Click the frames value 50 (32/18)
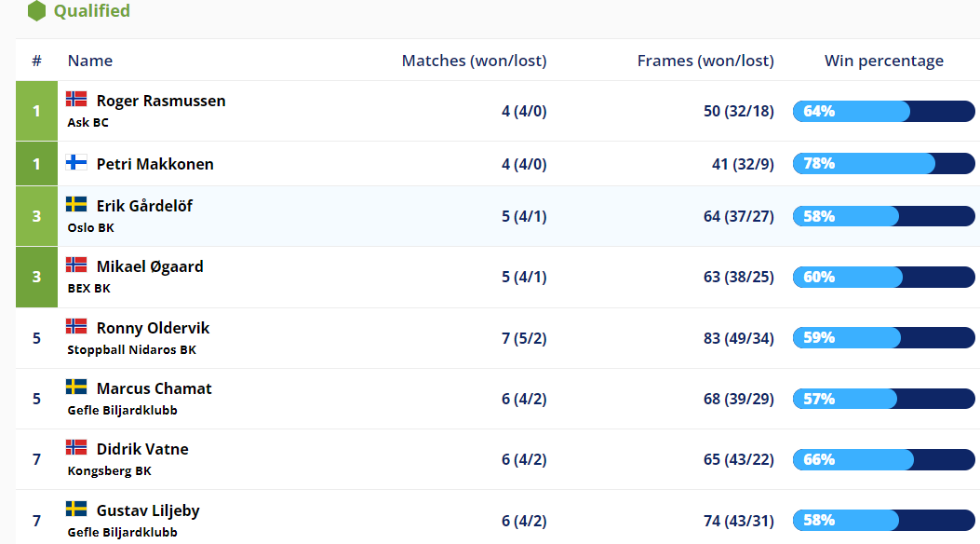This screenshot has height=544, width=980. point(739,111)
